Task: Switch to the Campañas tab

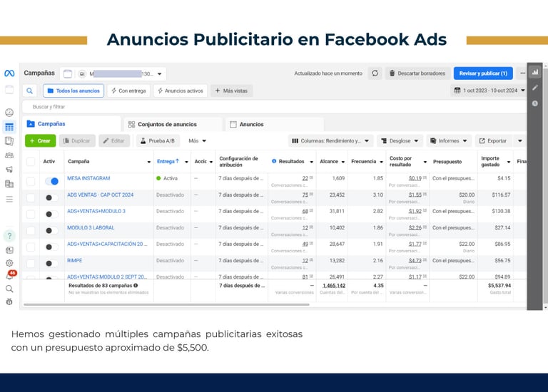Action: point(71,124)
